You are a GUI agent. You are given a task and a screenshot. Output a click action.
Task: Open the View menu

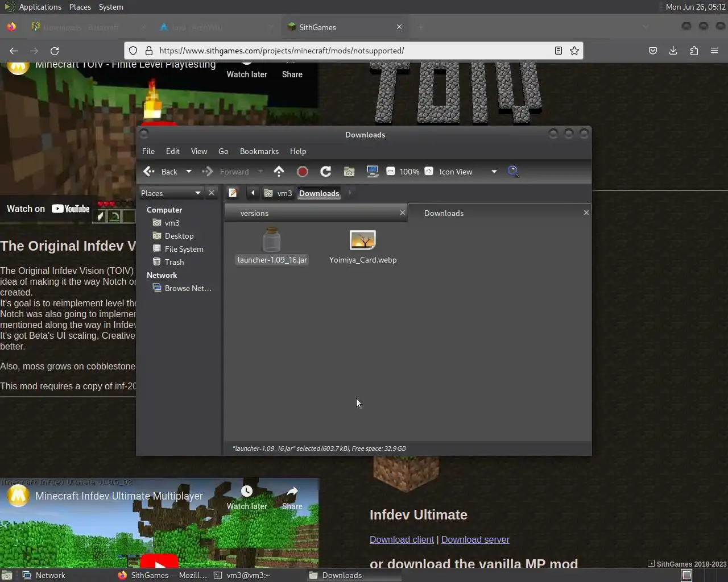[x=199, y=151]
